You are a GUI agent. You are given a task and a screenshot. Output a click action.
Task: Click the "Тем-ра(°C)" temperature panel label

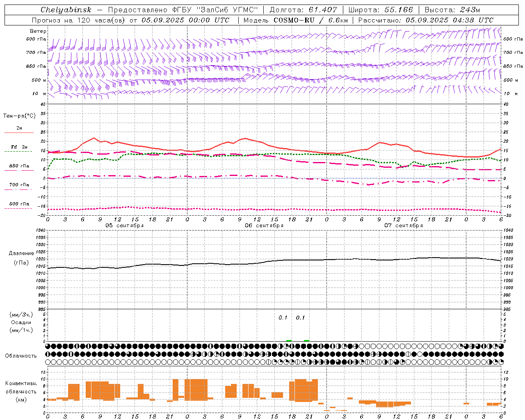19,116
